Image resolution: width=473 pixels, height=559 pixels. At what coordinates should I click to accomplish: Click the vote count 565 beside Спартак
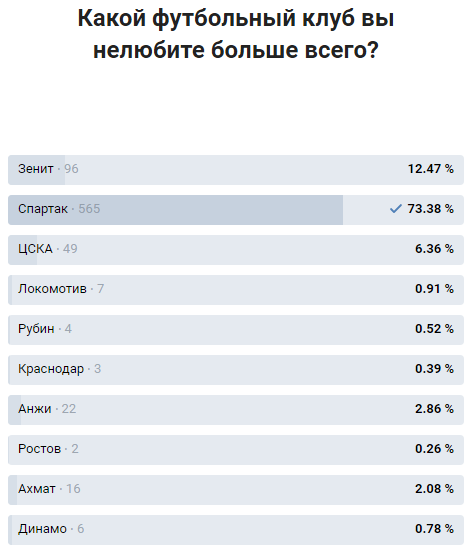point(89,209)
